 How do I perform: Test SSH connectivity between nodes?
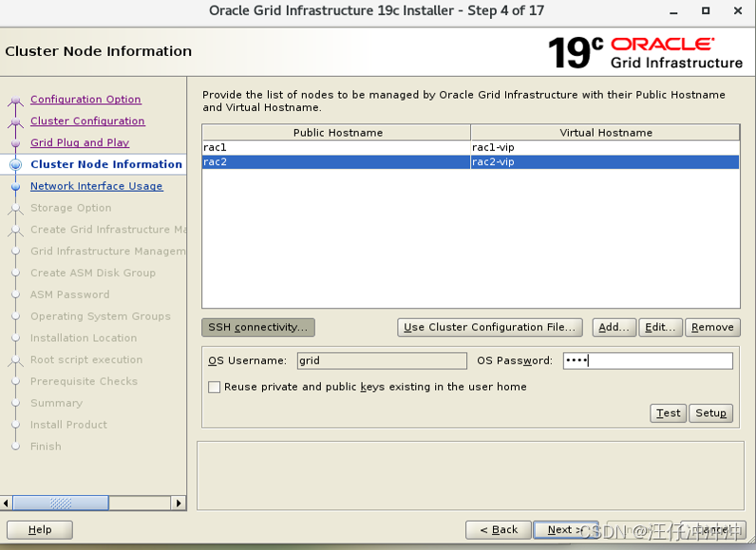[x=669, y=413]
